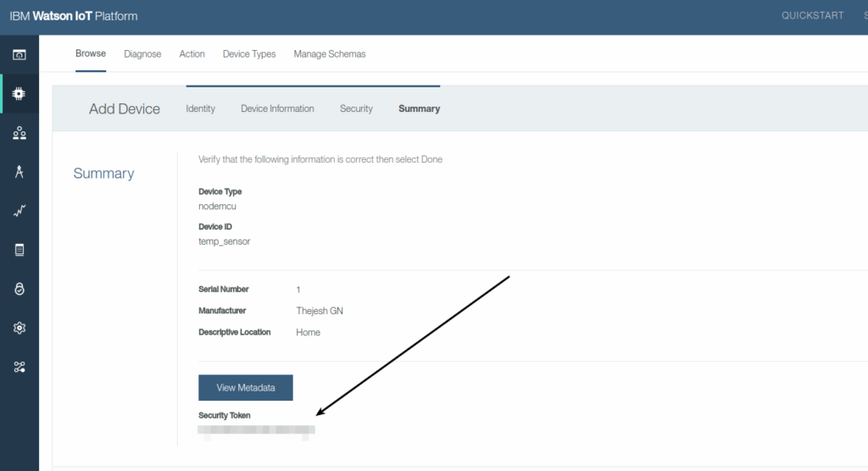Select the Summary step

419,108
